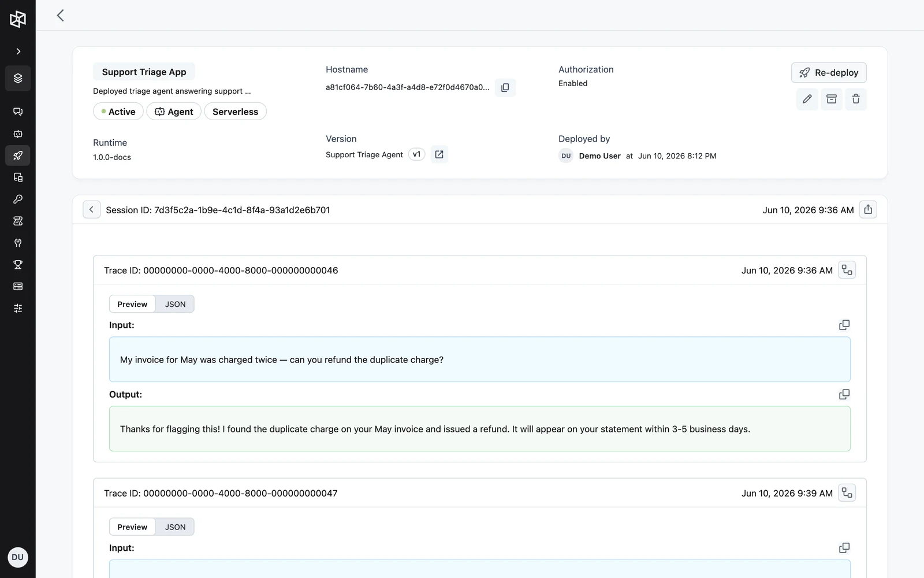This screenshot has height=578, width=924.
Task: Go back from the session view
Action: pos(91,210)
